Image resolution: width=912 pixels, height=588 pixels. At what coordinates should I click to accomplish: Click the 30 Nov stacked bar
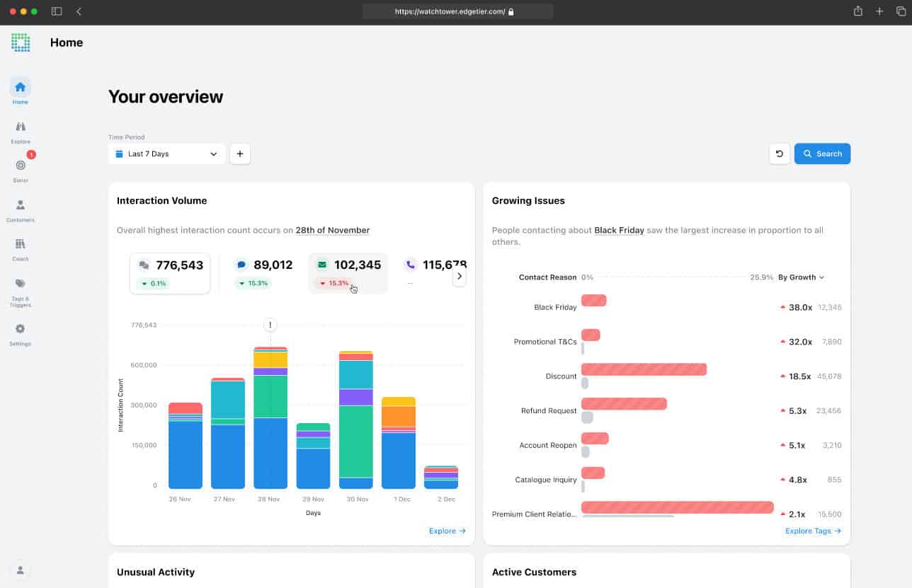point(356,420)
